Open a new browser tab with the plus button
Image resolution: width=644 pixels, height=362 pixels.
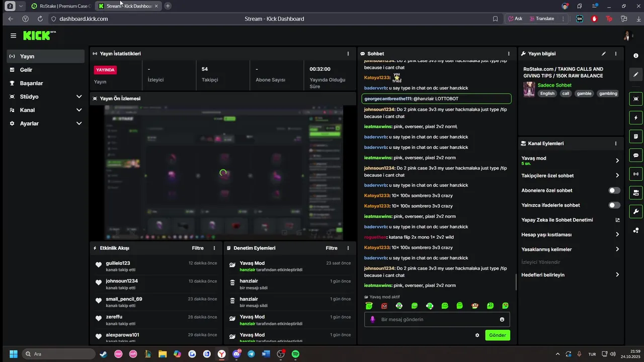click(168, 6)
